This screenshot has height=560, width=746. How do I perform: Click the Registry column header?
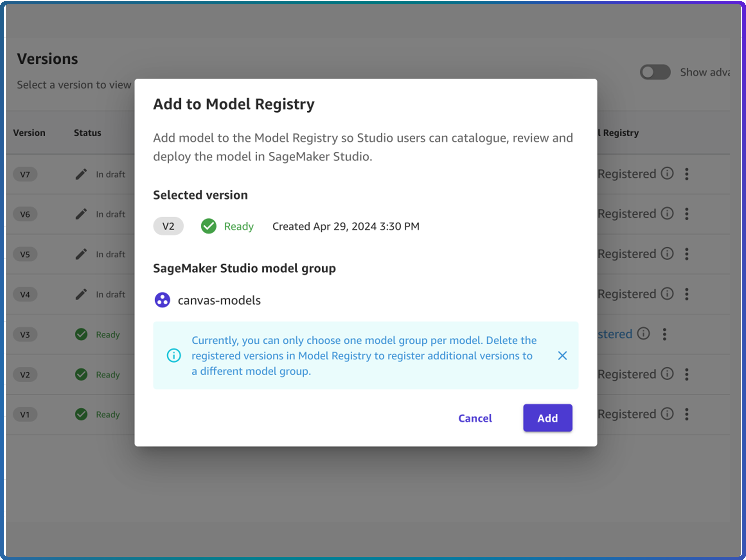pyautogui.click(x=618, y=133)
